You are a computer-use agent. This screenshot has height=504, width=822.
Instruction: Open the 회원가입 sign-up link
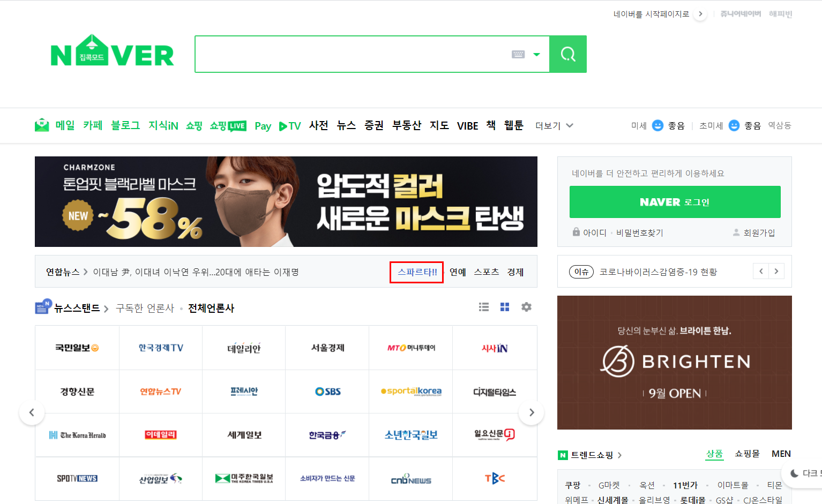[754, 232]
